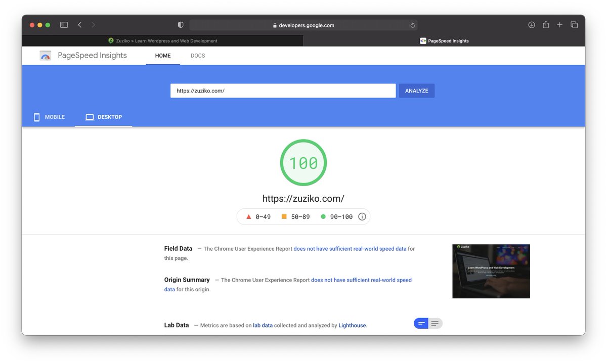The image size is (607, 364).
Task: Reload the page with the refresh icon
Action: (412, 25)
